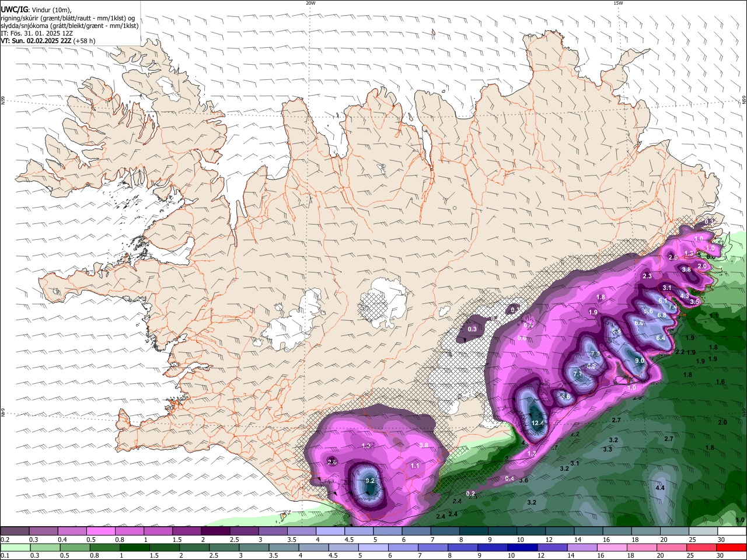Viewport: 747px width, 560px height.
Task: Click the '20W' longitude label
Action: coord(310,3)
